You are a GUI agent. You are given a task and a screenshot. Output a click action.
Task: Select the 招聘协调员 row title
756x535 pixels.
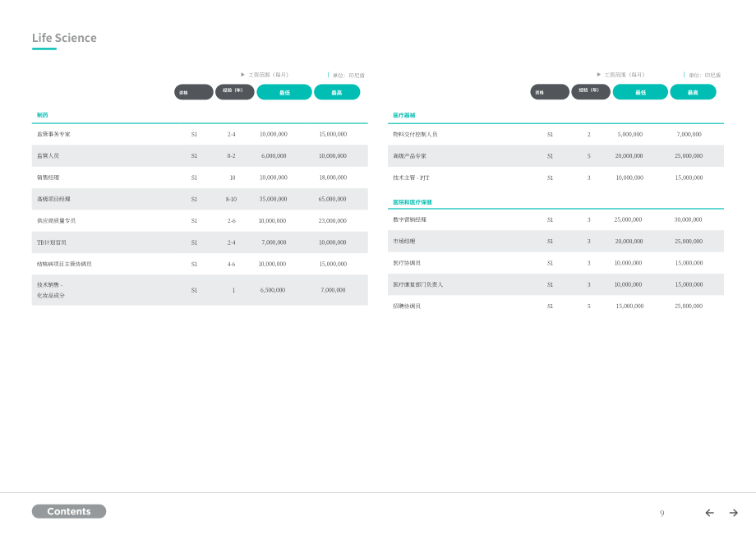click(407, 306)
